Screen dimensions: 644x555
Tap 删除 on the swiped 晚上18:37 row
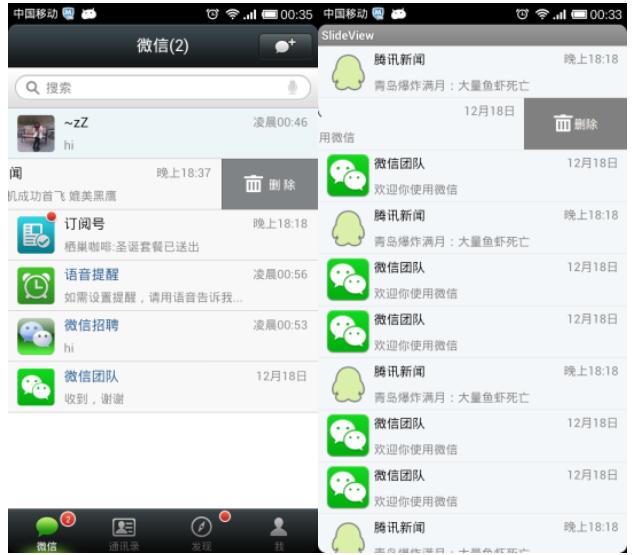(270, 184)
